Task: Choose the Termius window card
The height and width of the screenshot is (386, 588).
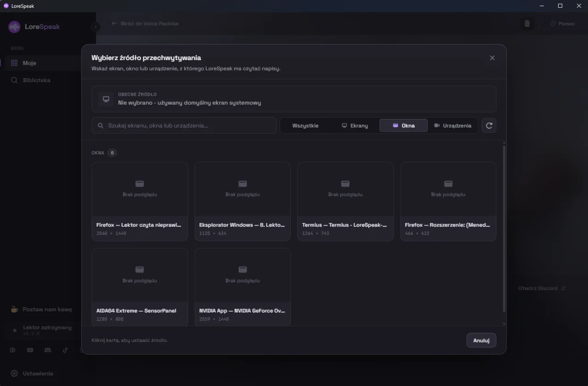Action: pyautogui.click(x=345, y=201)
